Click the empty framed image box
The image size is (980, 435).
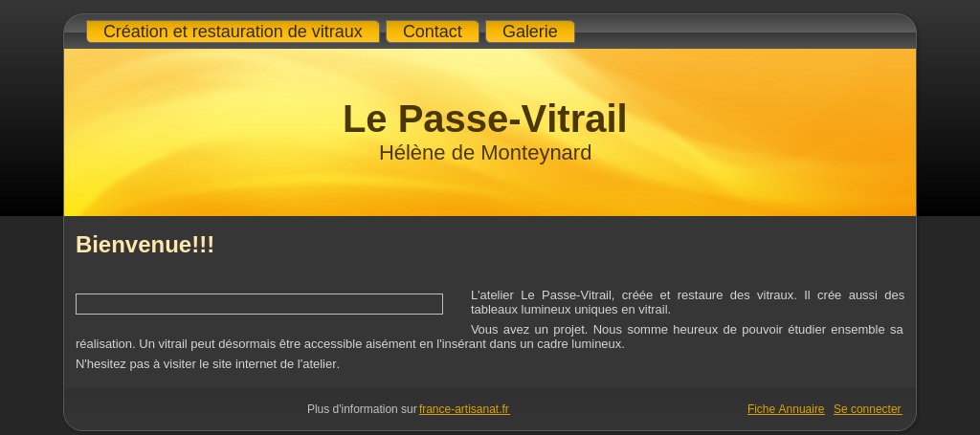pyautogui.click(x=259, y=304)
